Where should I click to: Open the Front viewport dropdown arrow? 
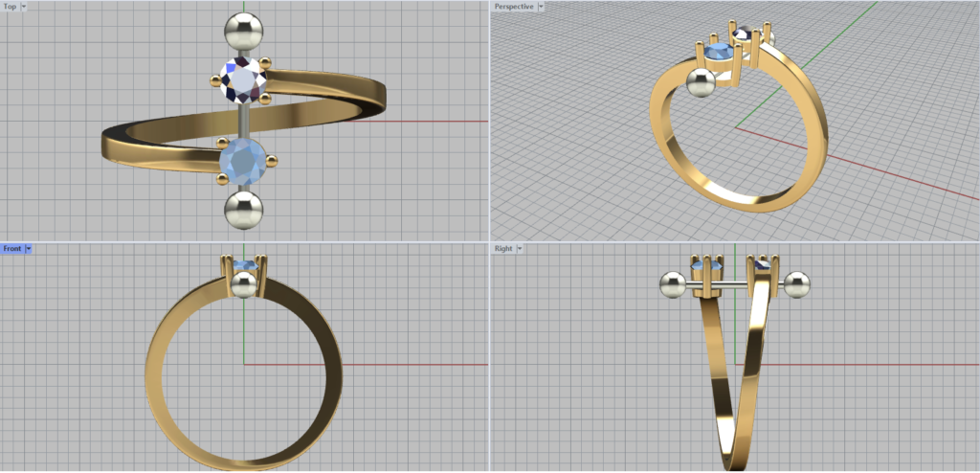(x=29, y=249)
